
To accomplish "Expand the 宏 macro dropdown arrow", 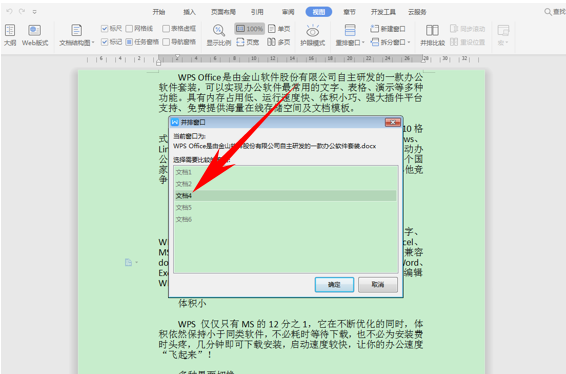I will (x=506, y=43).
